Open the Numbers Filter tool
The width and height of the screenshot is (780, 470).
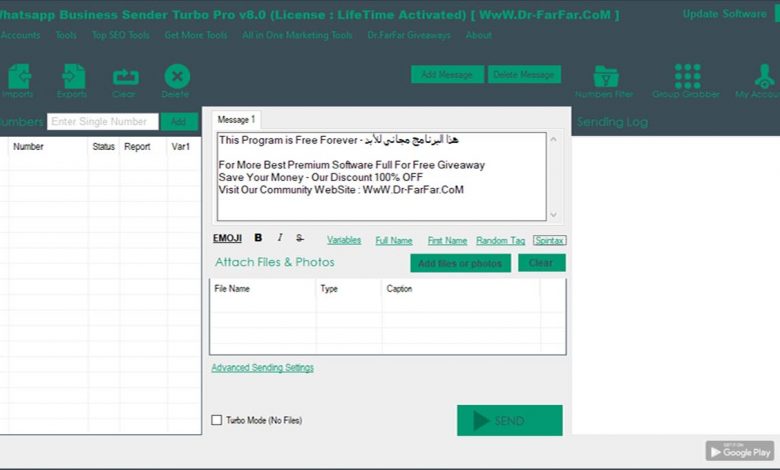point(605,77)
